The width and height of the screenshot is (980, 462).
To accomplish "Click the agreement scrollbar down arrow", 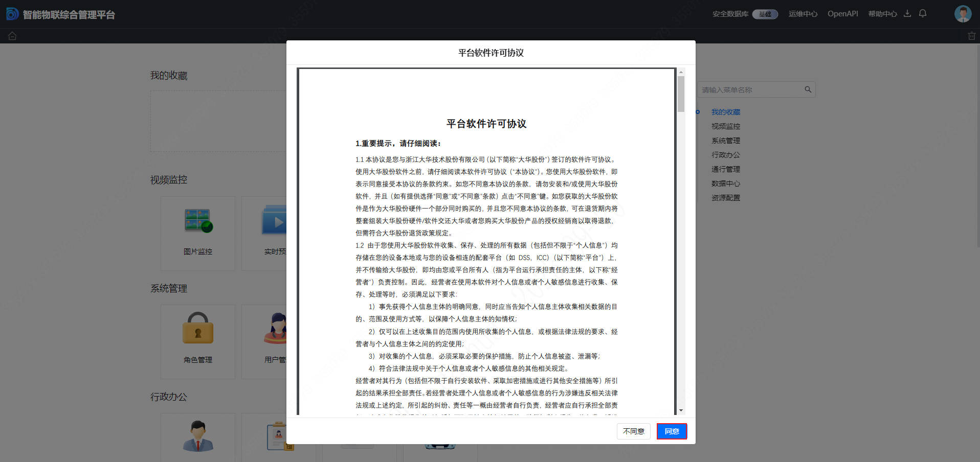I will [681, 410].
